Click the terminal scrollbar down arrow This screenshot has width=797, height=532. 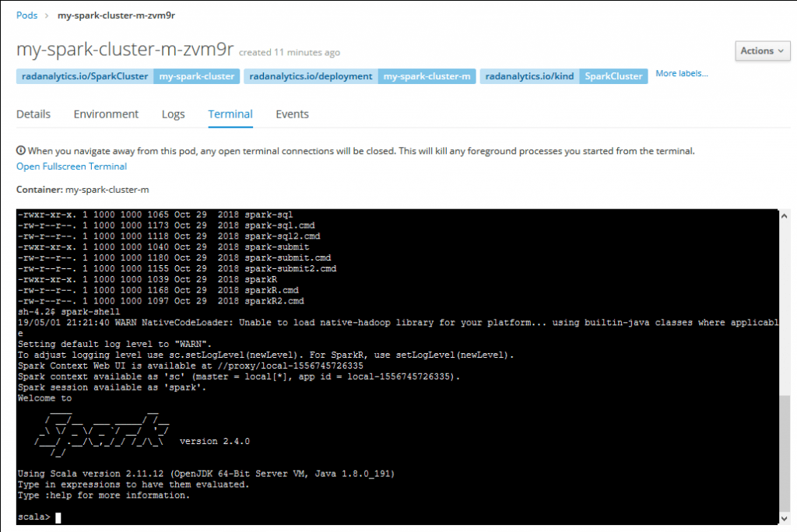coord(785,519)
